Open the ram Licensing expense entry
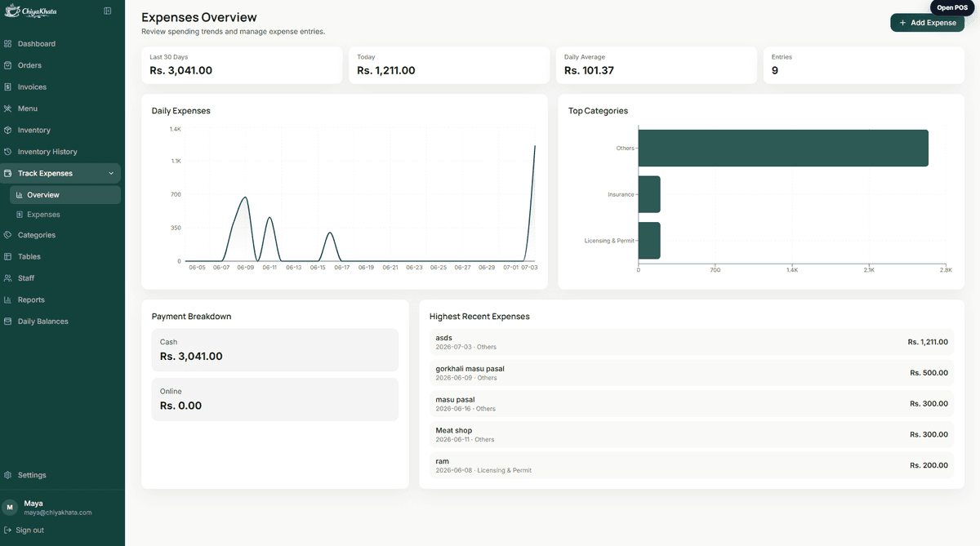Image resolution: width=980 pixels, height=546 pixels. coord(692,466)
